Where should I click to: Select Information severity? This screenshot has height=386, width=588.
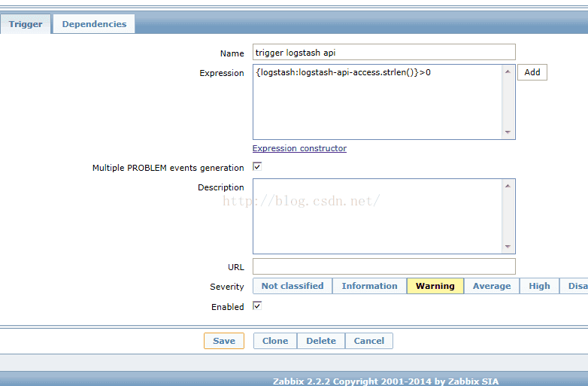(369, 286)
